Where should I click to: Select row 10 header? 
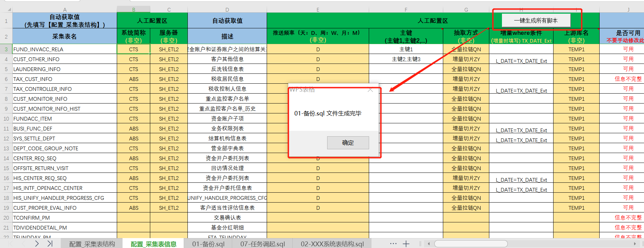pyautogui.click(x=6, y=119)
